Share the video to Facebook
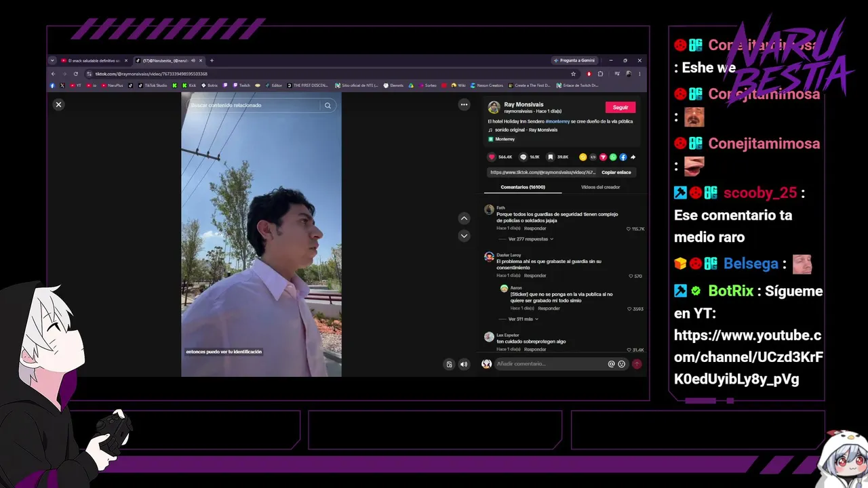Screen dimensions: 868x488 pos(623,157)
